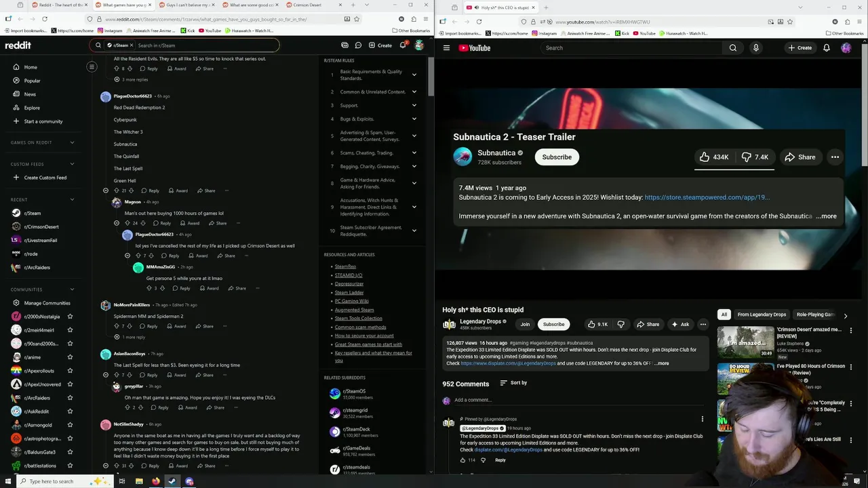Open Task View on taskbar
868x488 pixels.
tap(122, 481)
